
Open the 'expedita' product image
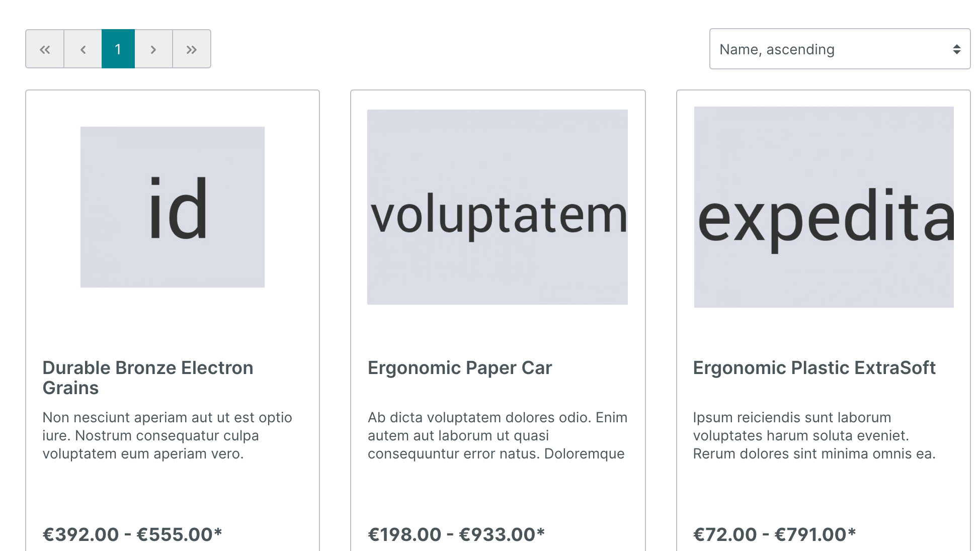click(x=824, y=207)
